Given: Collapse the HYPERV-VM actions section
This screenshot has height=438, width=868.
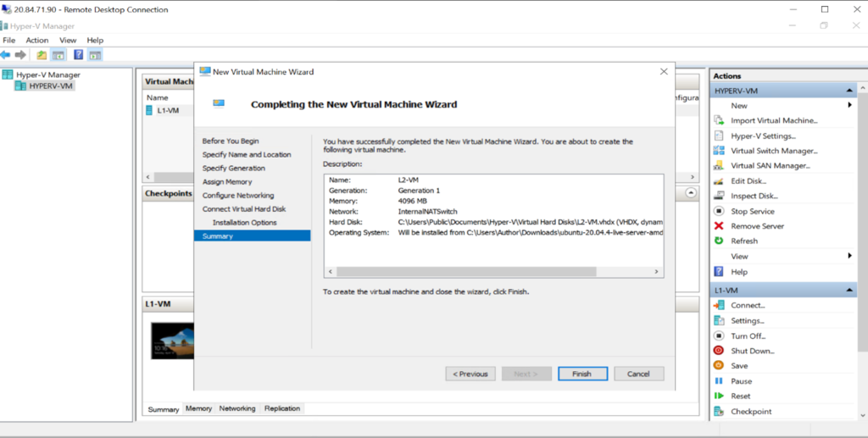Looking at the screenshot, I should [x=849, y=91].
